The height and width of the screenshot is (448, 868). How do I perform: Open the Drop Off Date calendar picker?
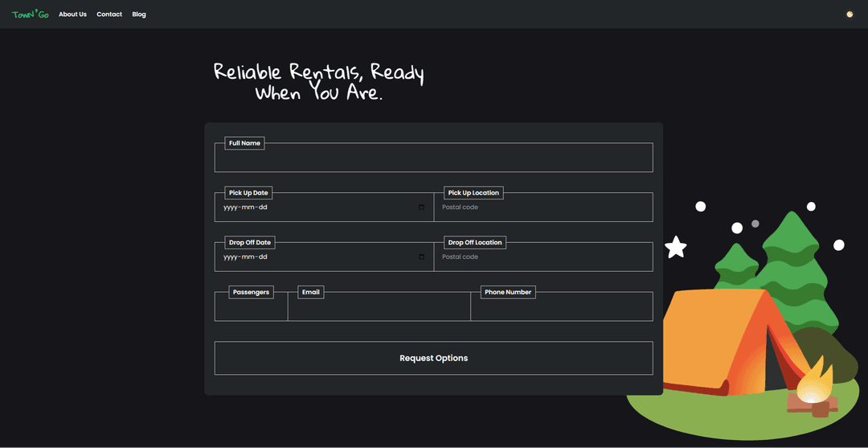422,257
